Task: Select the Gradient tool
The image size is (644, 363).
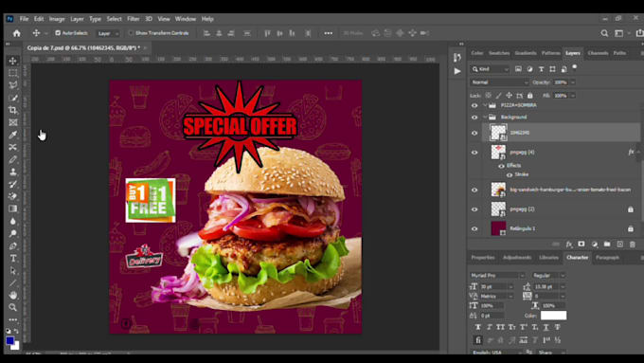Action: [12, 209]
